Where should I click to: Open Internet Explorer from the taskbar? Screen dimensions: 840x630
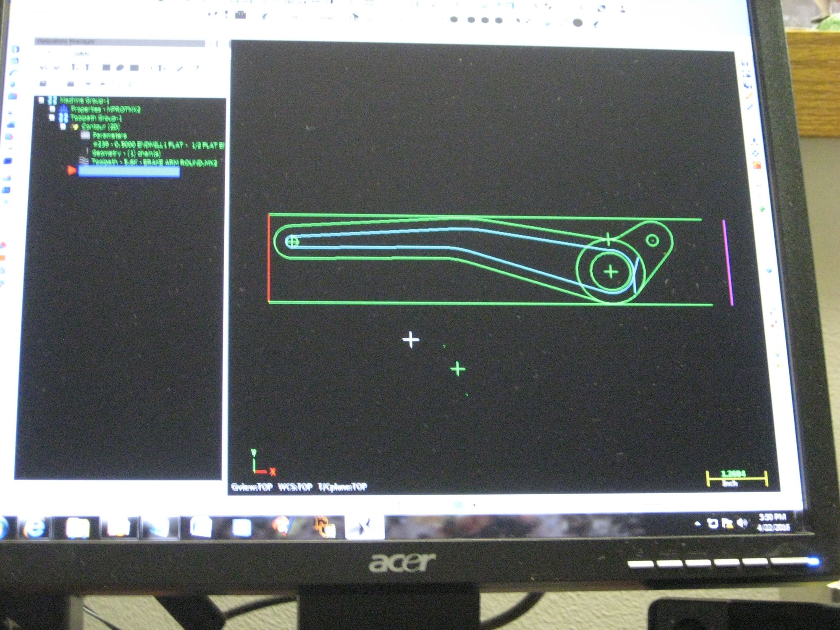point(34,528)
